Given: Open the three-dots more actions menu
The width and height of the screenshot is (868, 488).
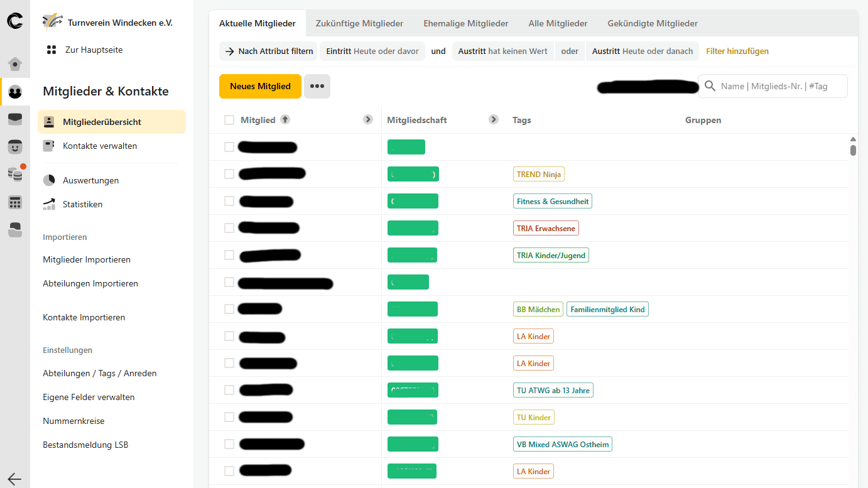Looking at the screenshot, I should click(x=317, y=86).
